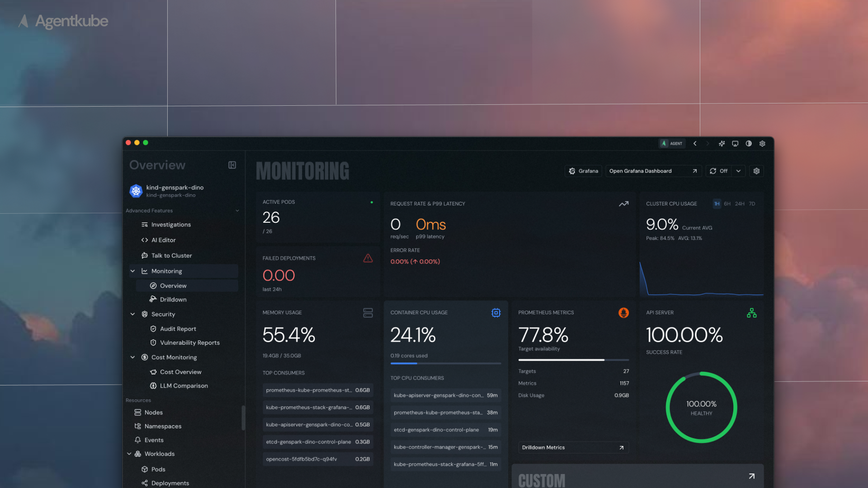Click the Container CPU chip icon
Image resolution: width=868 pixels, height=488 pixels.
pyautogui.click(x=496, y=313)
